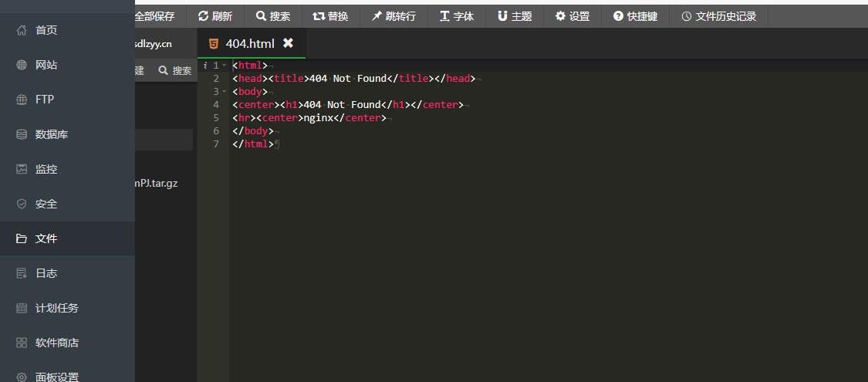Click the home icon beside 首页
Image resolution: width=868 pixels, height=382 pixels.
(22, 30)
